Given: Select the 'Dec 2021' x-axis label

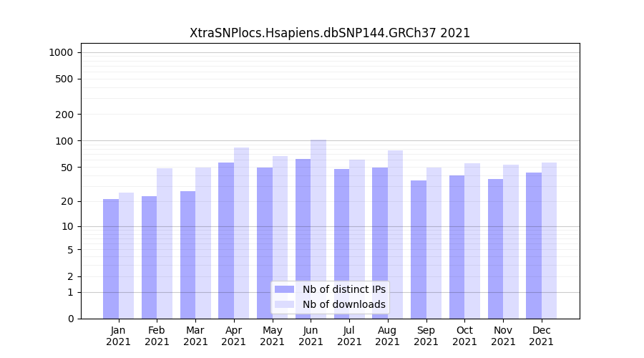Looking at the screenshot, I should click(x=542, y=336).
